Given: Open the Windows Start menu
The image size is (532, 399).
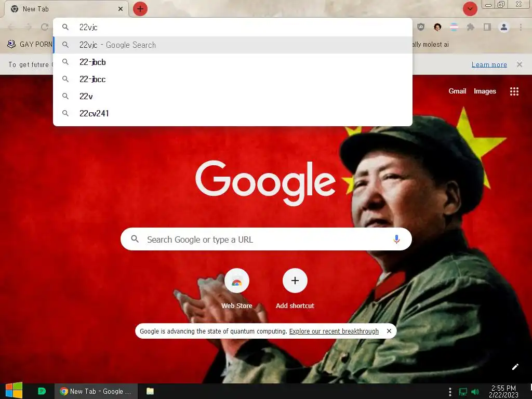Looking at the screenshot, I should [14, 391].
